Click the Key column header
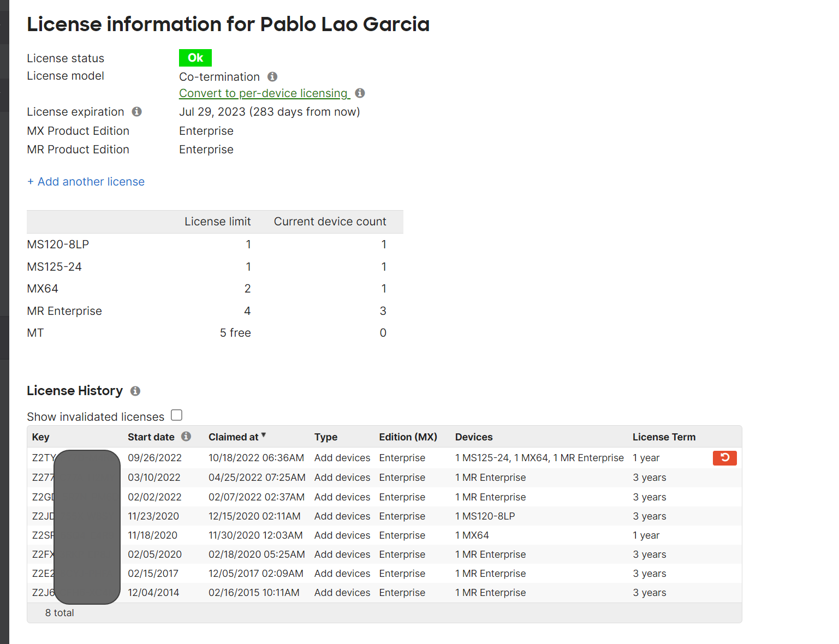The image size is (839, 644). (41, 437)
